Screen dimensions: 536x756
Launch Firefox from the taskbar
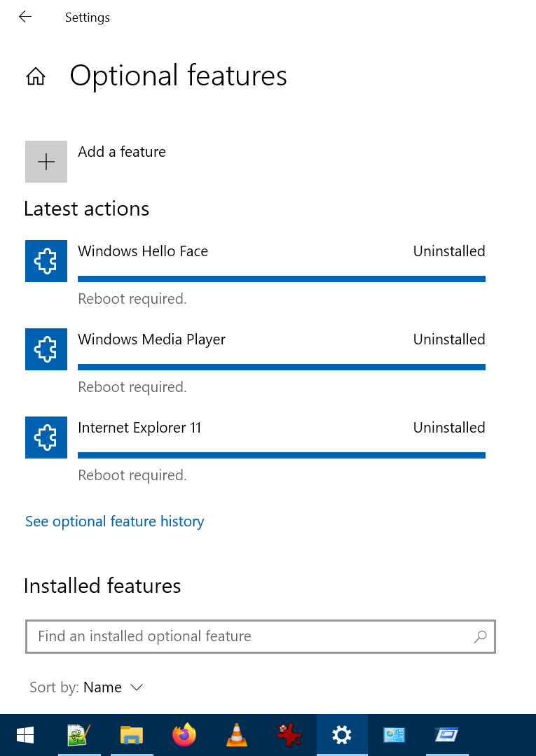click(x=184, y=735)
